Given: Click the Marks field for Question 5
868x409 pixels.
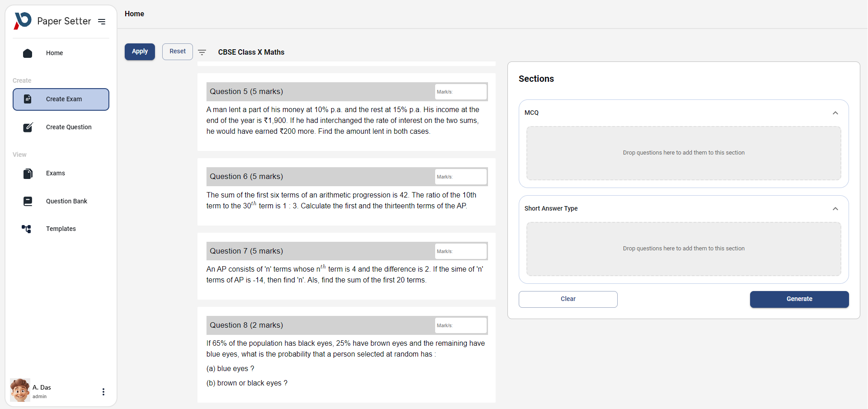Looking at the screenshot, I should 460,92.
